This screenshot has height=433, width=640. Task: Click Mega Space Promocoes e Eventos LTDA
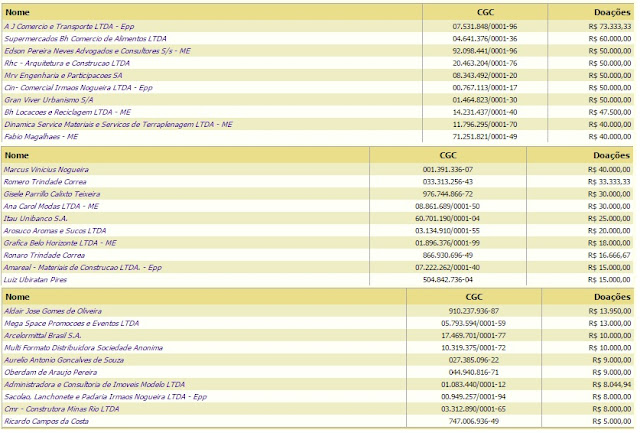pyautogui.click(x=71, y=323)
